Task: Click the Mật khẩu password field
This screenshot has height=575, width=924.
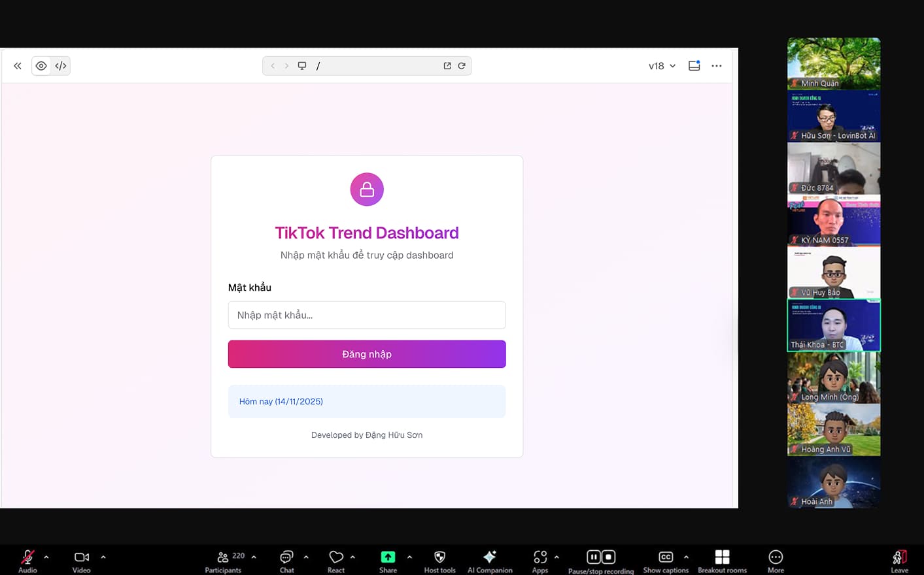Action: point(366,315)
